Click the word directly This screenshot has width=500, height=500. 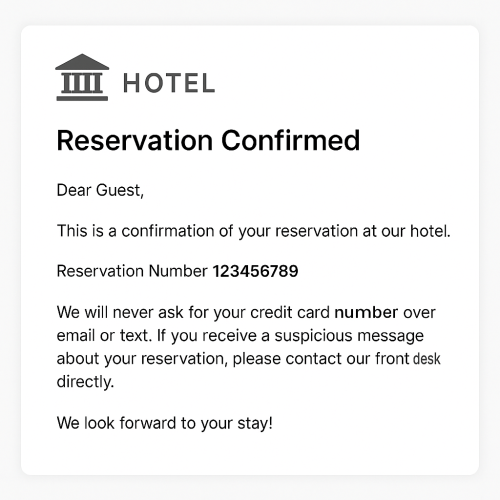(85, 382)
